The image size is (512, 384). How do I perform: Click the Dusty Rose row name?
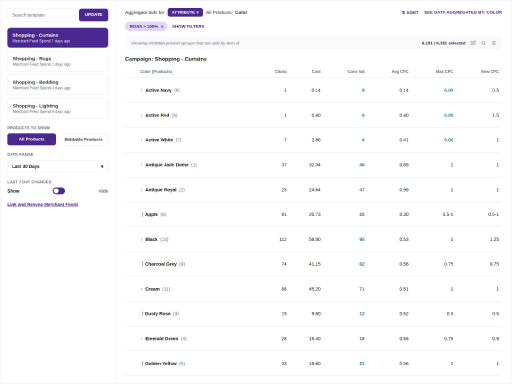158,314
